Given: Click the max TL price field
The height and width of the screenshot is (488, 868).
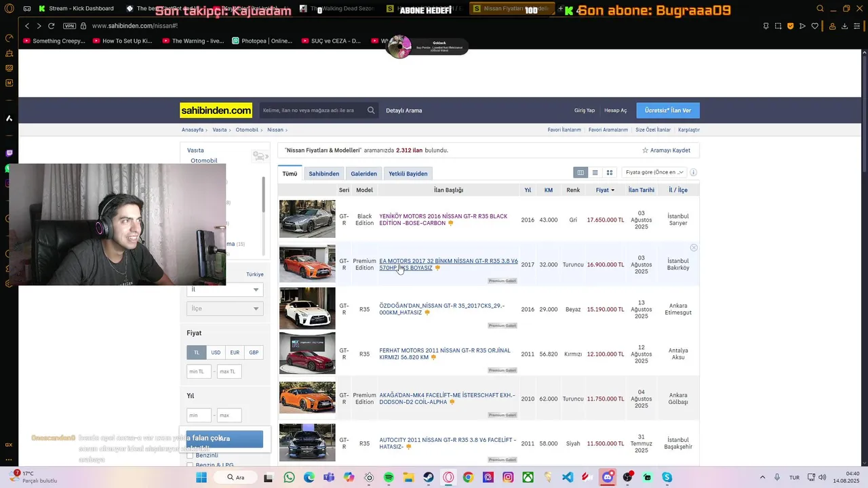Looking at the screenshot, I should tap(229, 371).
